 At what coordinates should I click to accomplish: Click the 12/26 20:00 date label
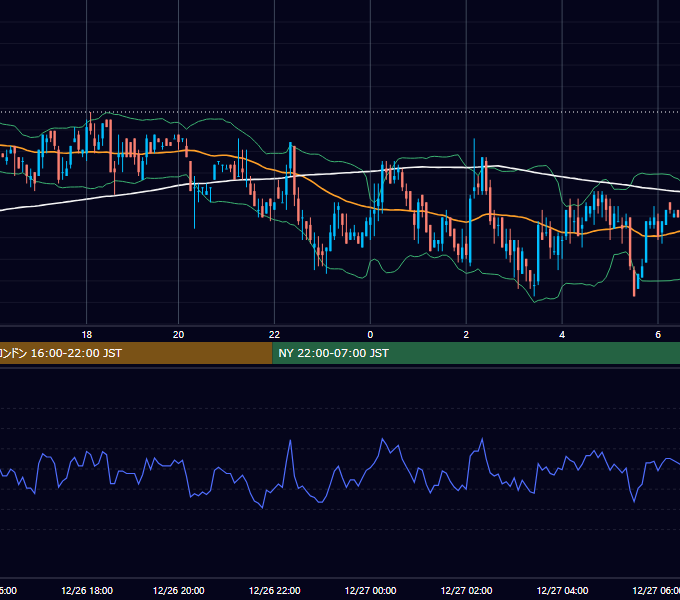[178, 590]
